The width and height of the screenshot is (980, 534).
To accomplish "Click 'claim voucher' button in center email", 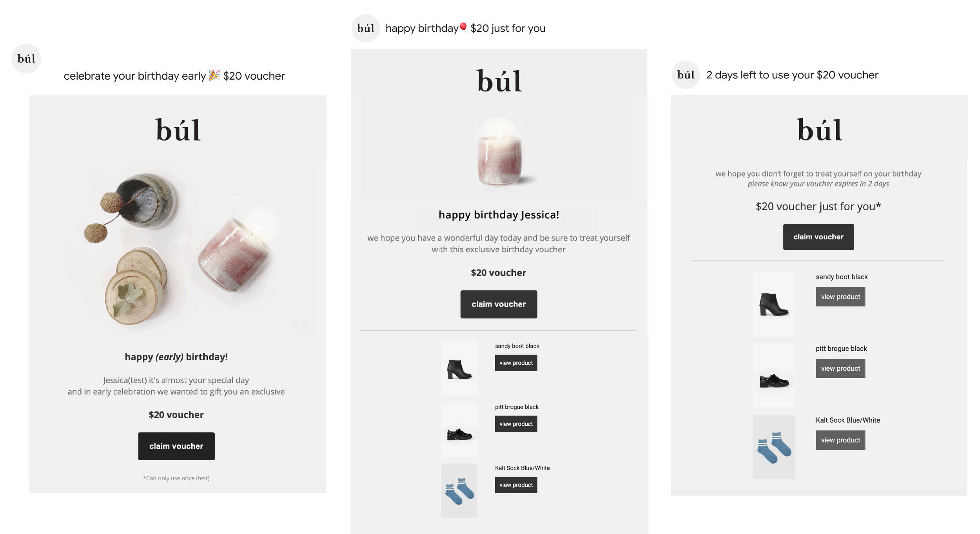I will [498, 304].
